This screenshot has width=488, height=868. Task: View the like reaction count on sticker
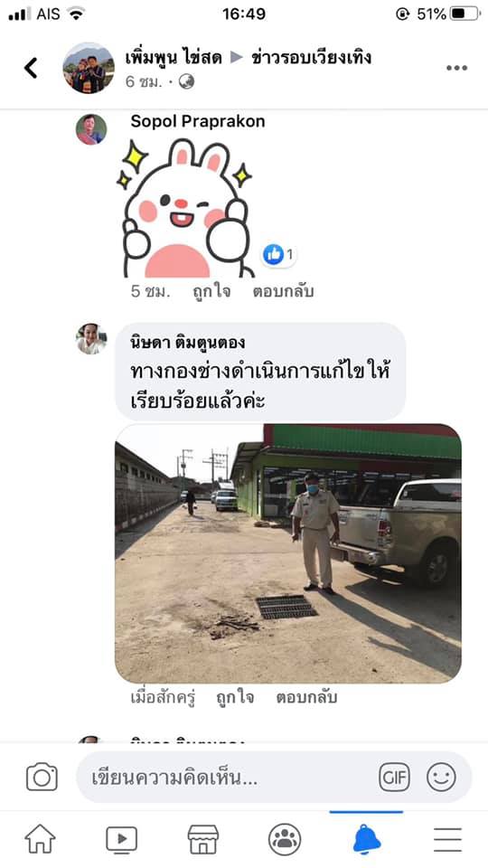279,255
